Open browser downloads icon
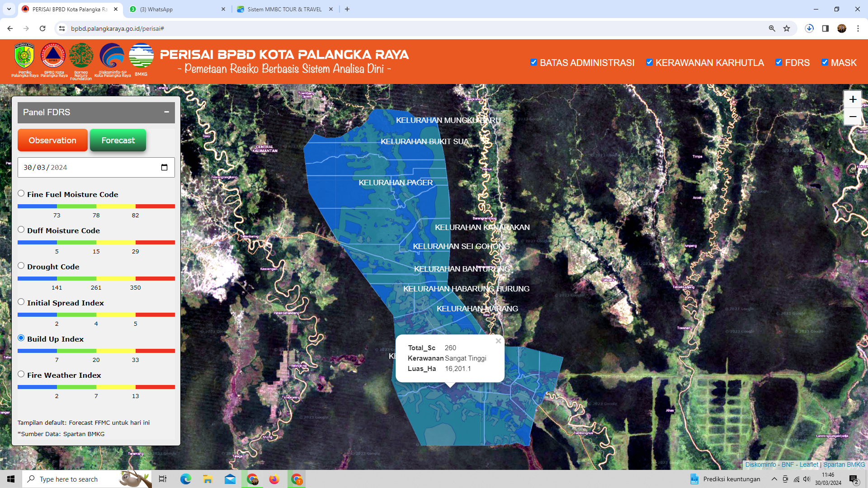Screen dimensions: 868x488 pos(809,28)
